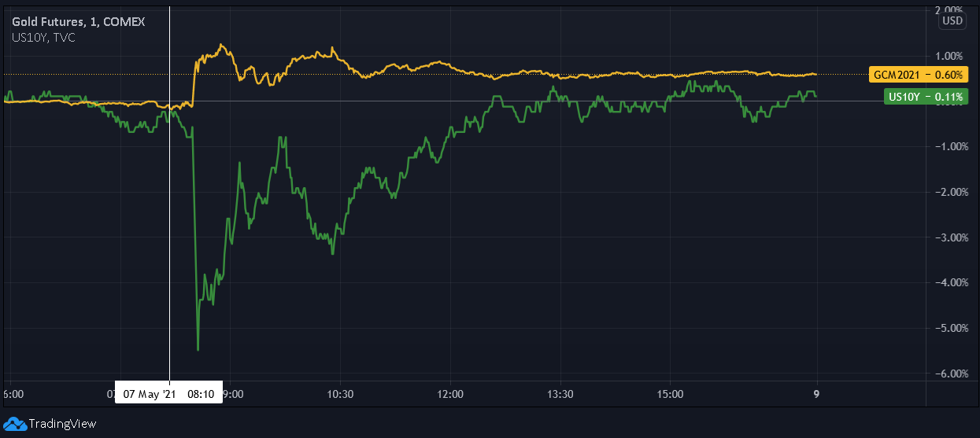Screen dimensions: 980x438
Task: Click the 10:30 time axis label
Action: [338, 393]
